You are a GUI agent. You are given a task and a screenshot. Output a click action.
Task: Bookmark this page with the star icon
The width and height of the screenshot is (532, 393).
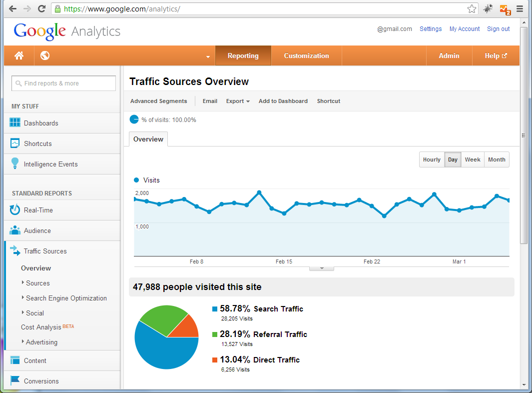click(472, 9)
